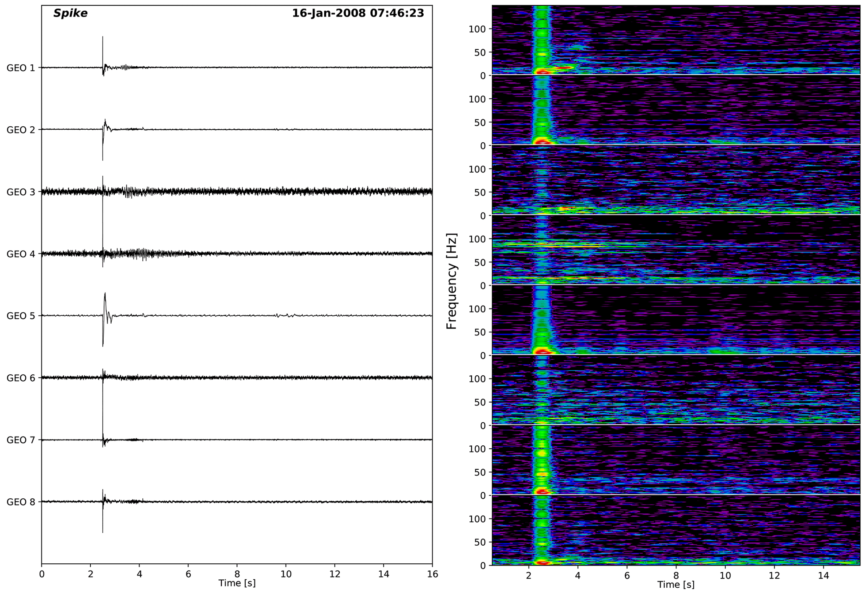Click the GEO 3 trace label
This screenshot has height=594, width=868.
[21, 192]
